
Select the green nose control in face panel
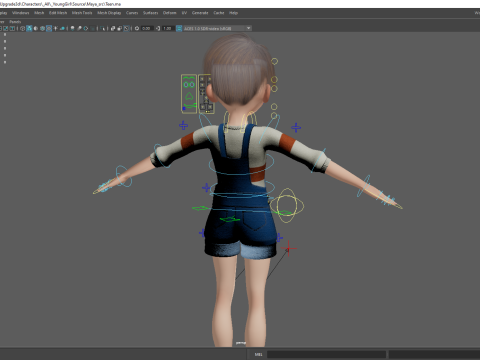coord(189,96)
